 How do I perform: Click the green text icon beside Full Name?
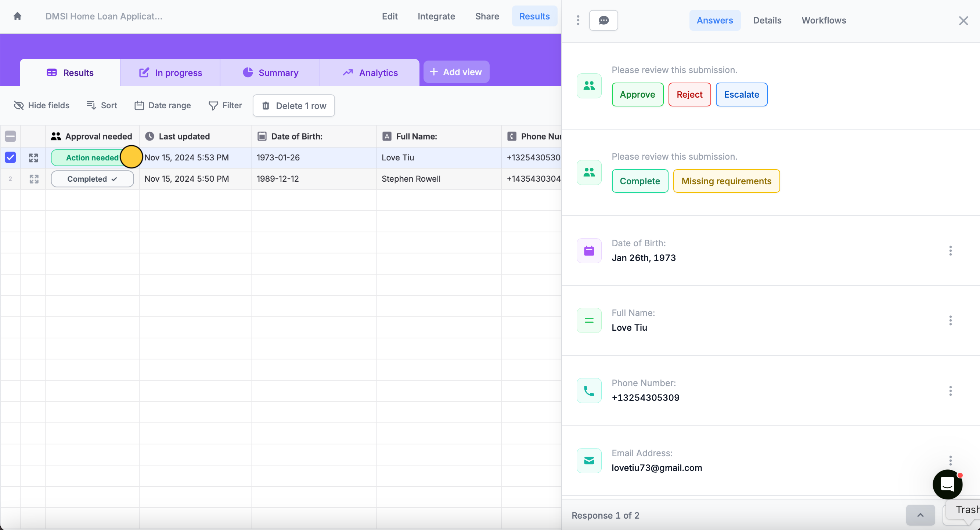[x=589, y=320]
